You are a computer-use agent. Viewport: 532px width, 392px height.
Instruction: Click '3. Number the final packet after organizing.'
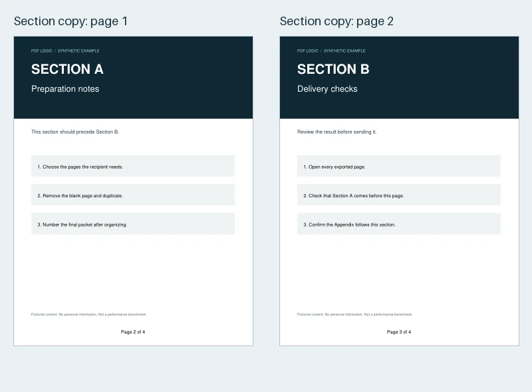click(x=133, y=223)
